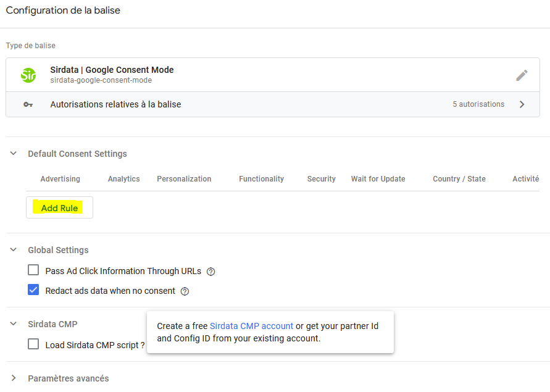Select the Sirdata | Google Consent Mode title
Viewport: 550px width, 392px height.
pos(112,70)
